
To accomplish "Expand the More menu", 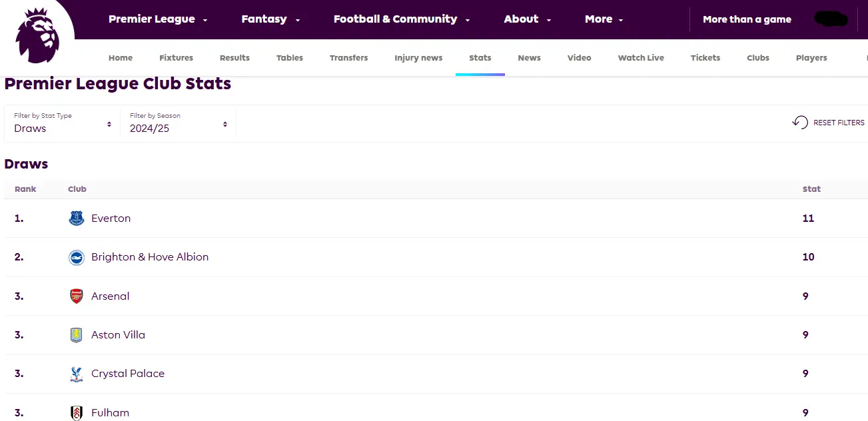I will pos(604,19).
